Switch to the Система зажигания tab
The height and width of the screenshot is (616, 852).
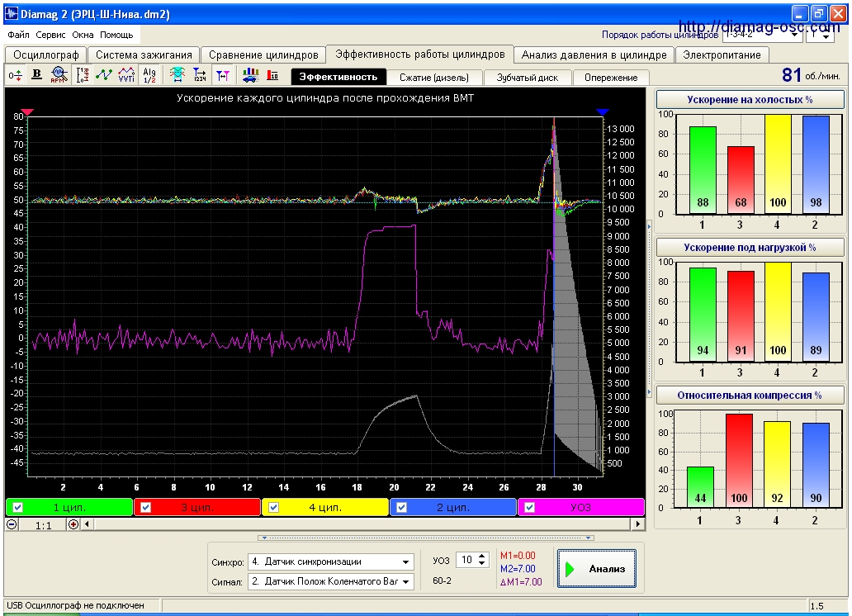click(x=144, y=55)
